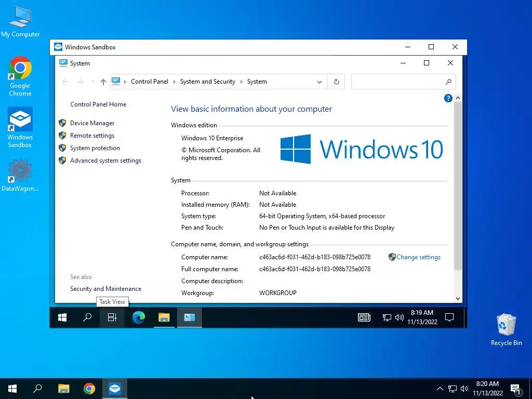Viewport: 532px width, 399px height.
Task: Click the Up arrow navigation button
Action: click(103, 82)
